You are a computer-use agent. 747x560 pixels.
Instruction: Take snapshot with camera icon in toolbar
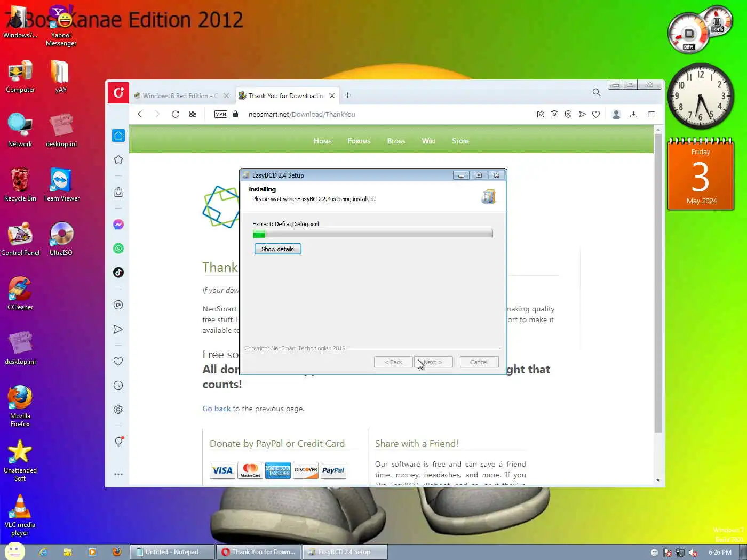[554, 114]
